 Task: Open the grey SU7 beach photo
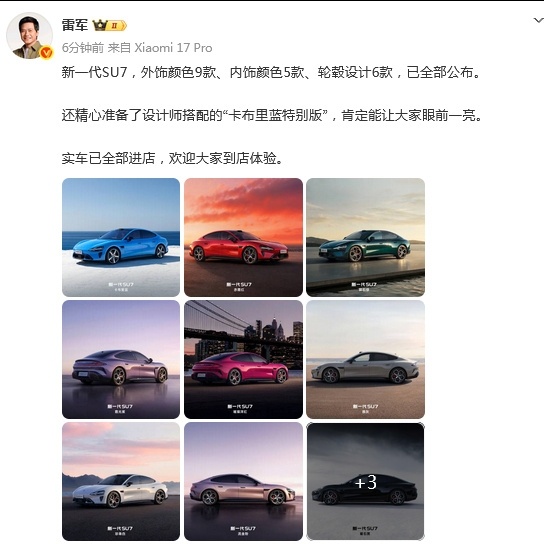365,359
